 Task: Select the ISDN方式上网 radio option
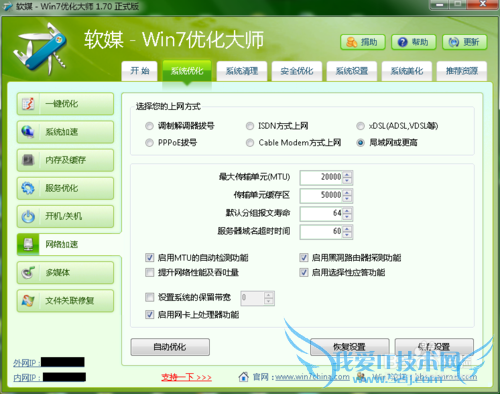click(x=250, y=126)
